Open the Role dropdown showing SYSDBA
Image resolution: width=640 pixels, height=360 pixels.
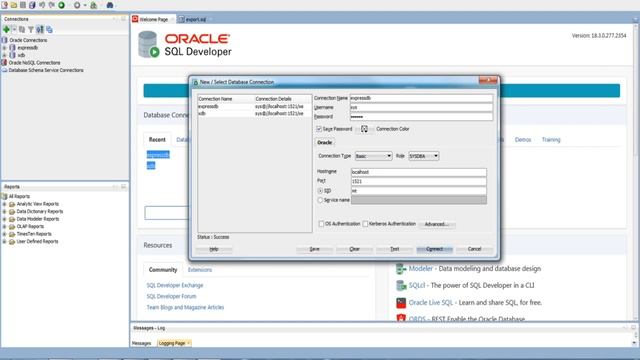(424, 156)
